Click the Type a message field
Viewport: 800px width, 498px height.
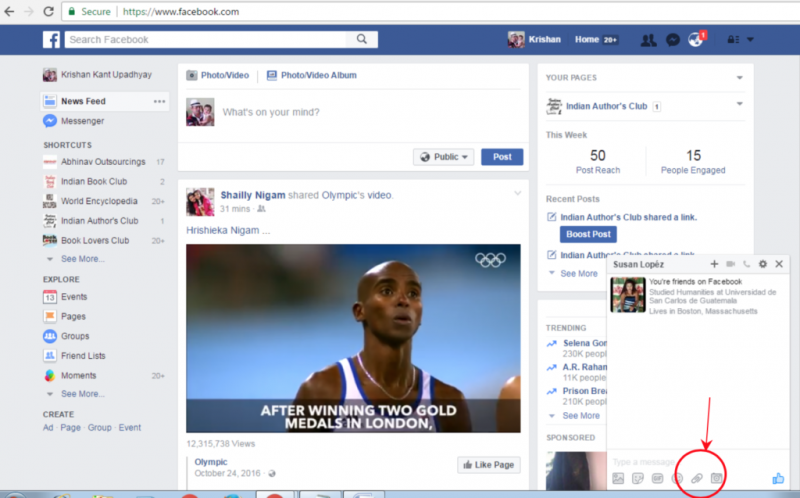pyautogui.click(x=697, y=462)
